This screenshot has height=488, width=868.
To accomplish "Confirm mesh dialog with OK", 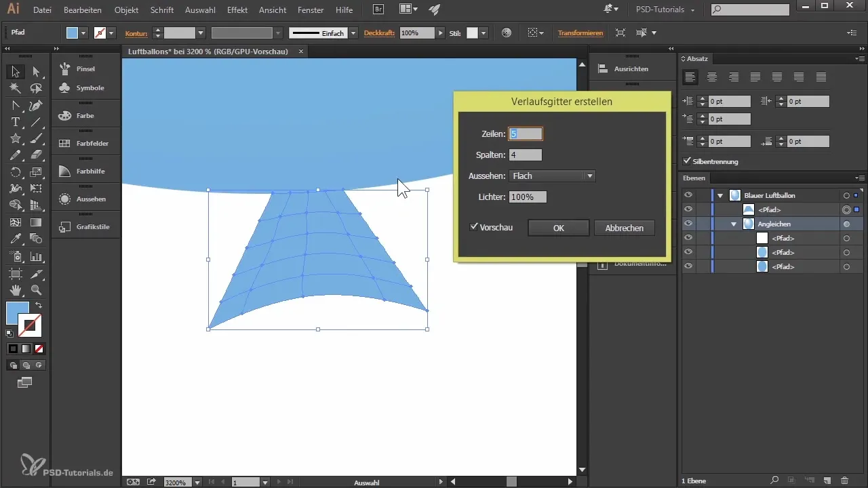I will tap(558, 228).
